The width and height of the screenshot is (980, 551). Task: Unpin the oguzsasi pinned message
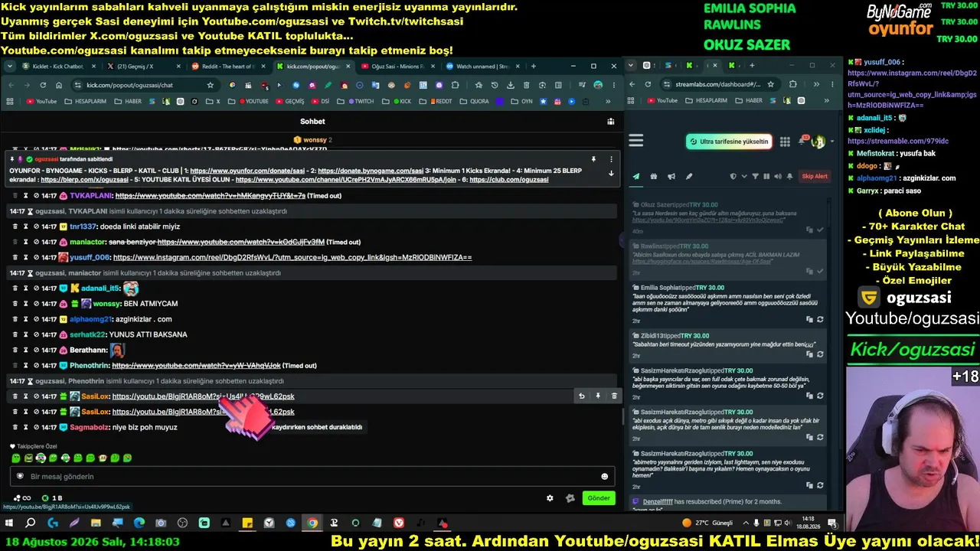[593, 159]
